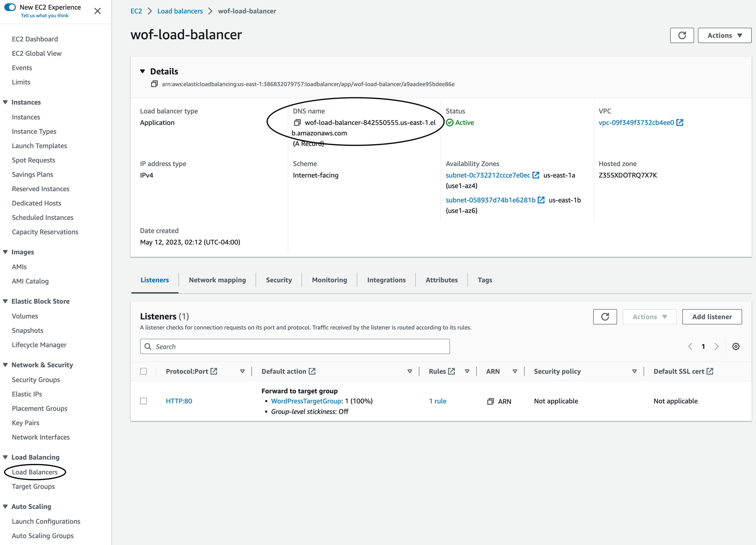756x545 pixels.
Task: Check the HTTP:80 listener row checkbox
Action: click(143, 401)
